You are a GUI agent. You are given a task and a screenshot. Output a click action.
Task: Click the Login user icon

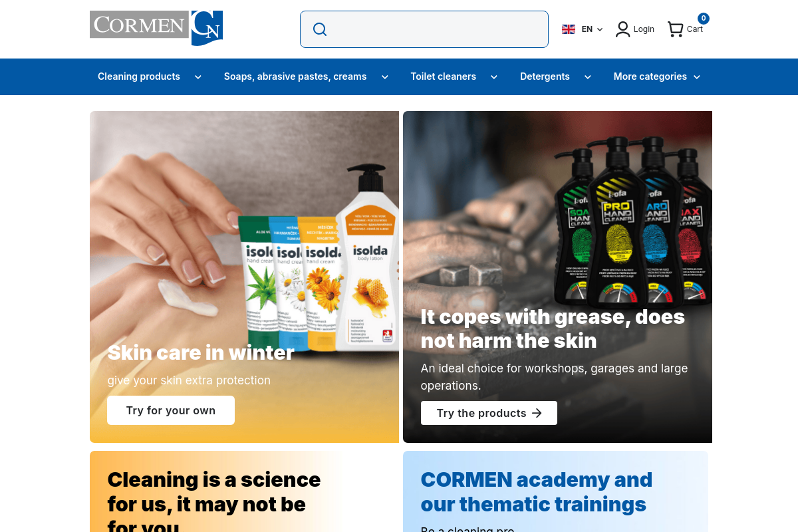point(622,29)
